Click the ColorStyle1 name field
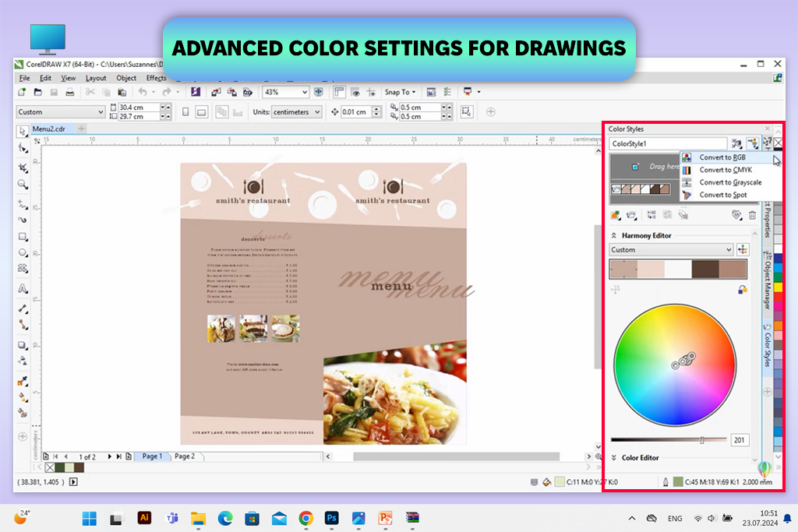The width and height of the screenshot is (798, 532). [668, 144]
